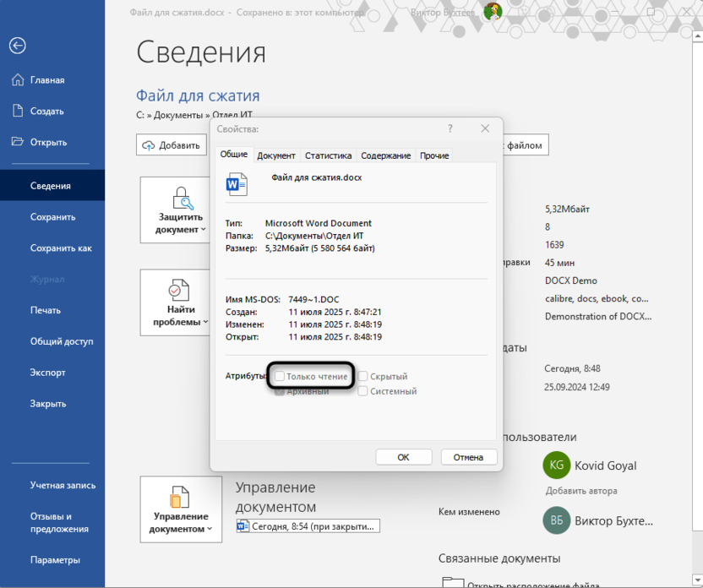Viewport: 703px width, 588px height.
Task: Click the KG avatar of Kovid Goyal
Action: pos(556,465)
